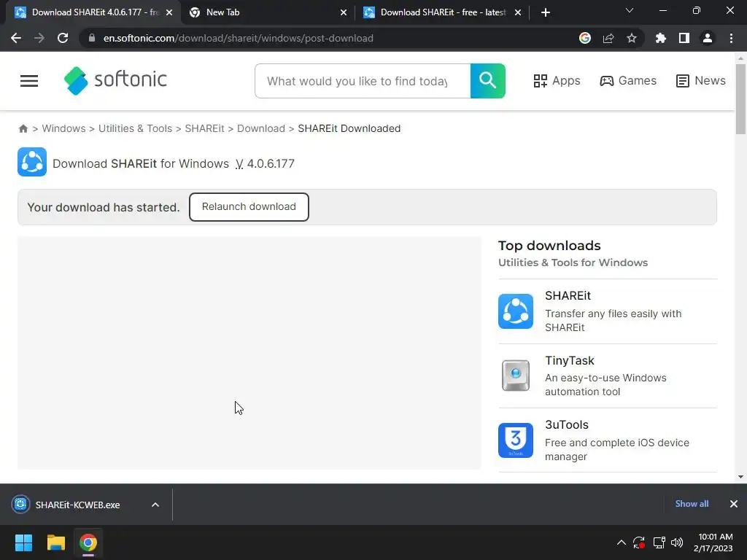Reload the current page

(x=63, y=38)
